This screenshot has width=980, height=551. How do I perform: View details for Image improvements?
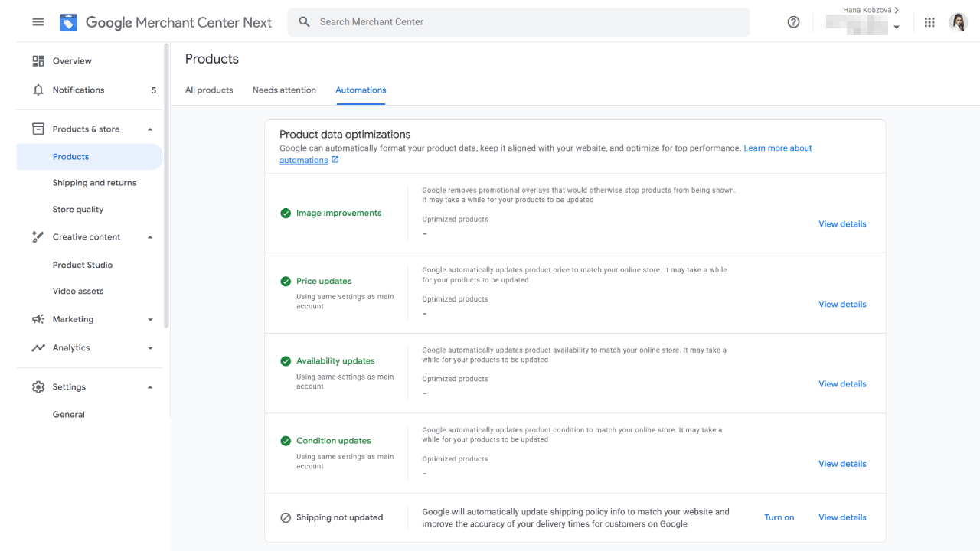tap(842, 224)
